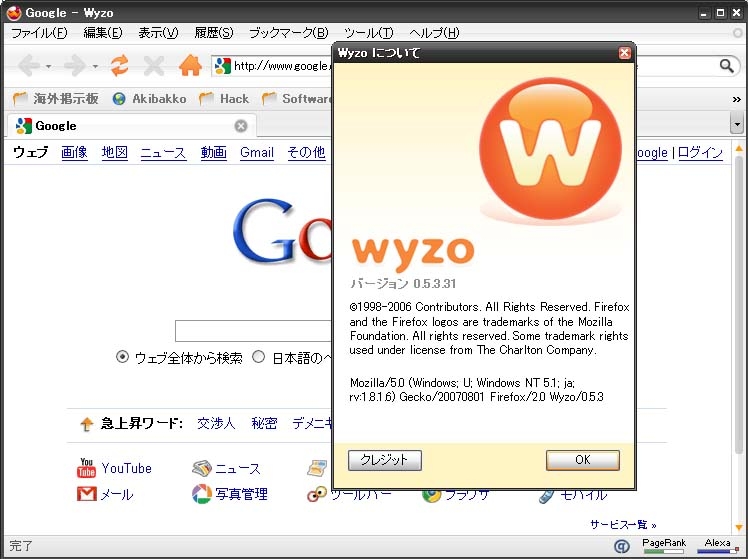Click the page vertical scrollbar
The width and height of the screenshot is (748, 559).
[x=739, y=305]
